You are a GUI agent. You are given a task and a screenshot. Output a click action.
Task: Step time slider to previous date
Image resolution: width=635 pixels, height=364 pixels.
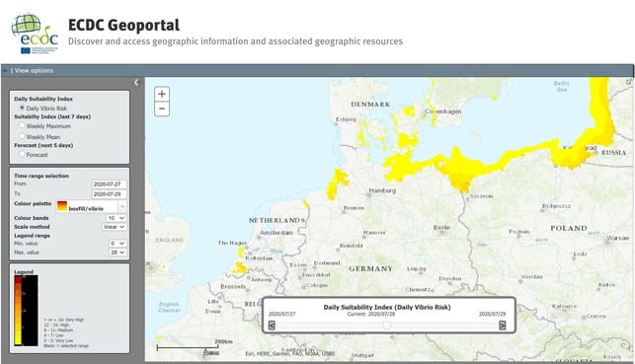point(272,326)
